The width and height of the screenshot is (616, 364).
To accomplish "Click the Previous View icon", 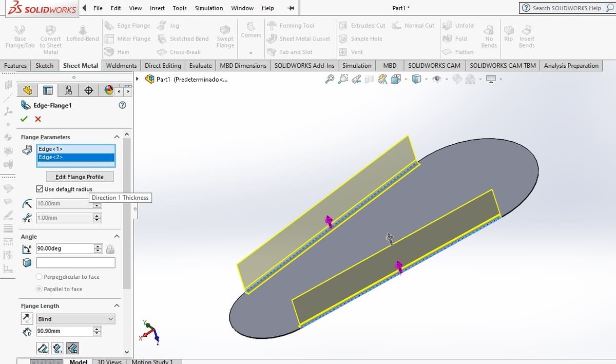I will coord(356,79).
